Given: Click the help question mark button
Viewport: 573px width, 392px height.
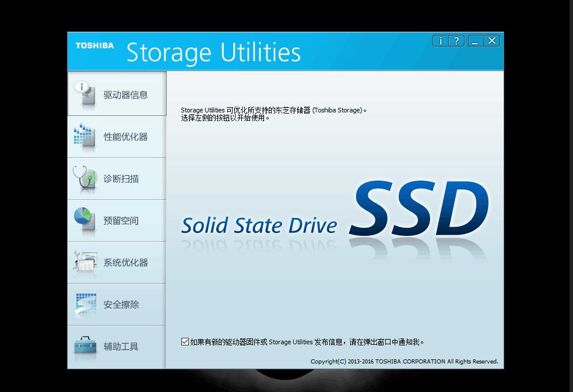Looking at the screenshot, I should 456,41.
